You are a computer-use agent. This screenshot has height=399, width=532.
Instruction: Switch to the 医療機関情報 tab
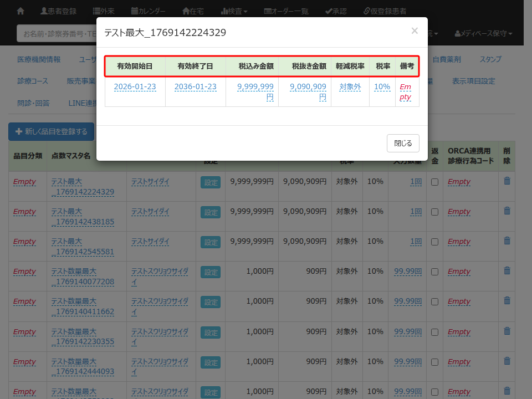(39, 59)
